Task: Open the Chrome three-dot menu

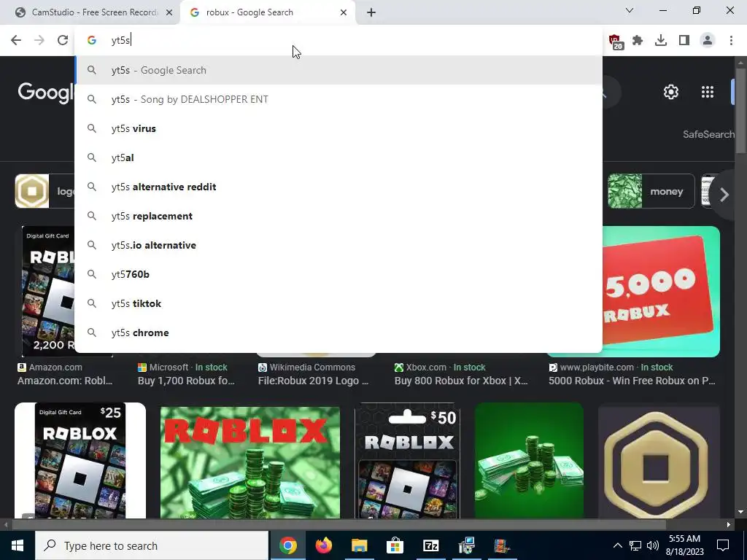Action: (731, 40)
